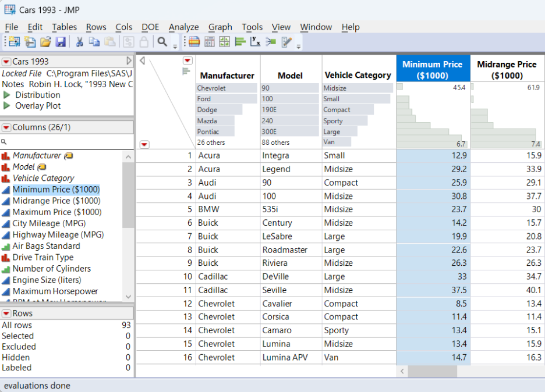Screen dimensions: 545x392
Task: Click the Fit Y by X icon
Action: coord(256,42)
